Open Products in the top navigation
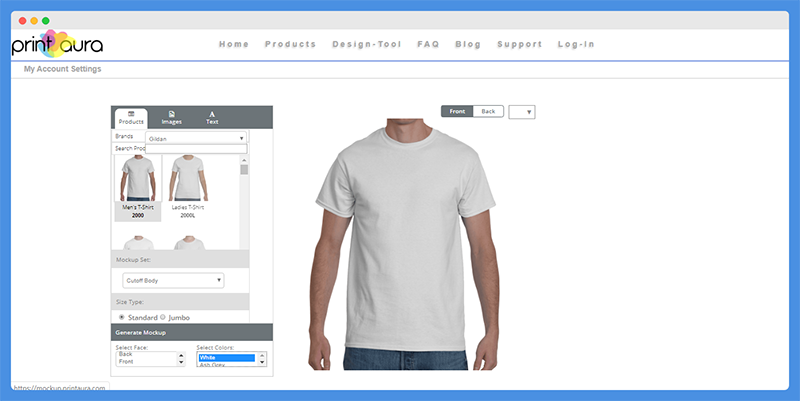This screenshot has width=800, height=401. pyautogui.click(x=290, y=44)
